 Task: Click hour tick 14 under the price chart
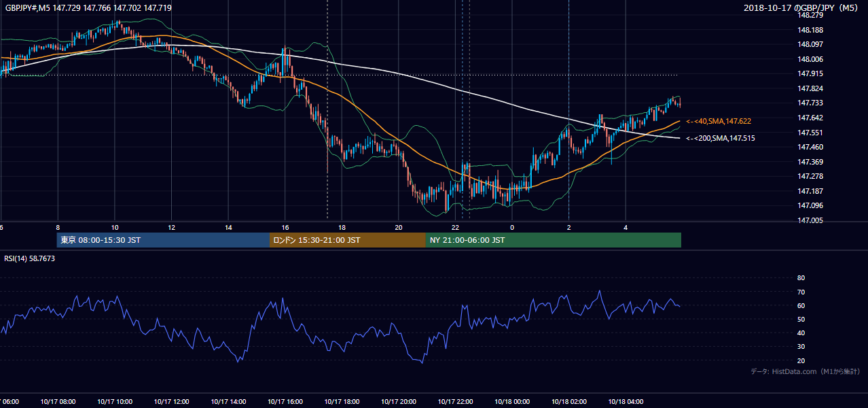[228, 228]
